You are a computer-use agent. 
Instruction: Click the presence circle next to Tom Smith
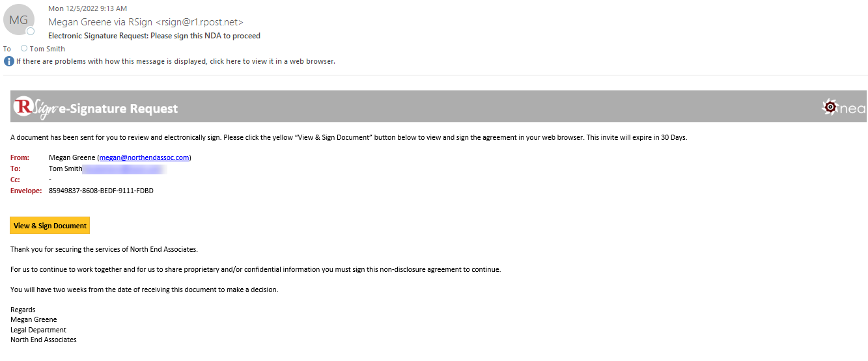tap(24, 48)
